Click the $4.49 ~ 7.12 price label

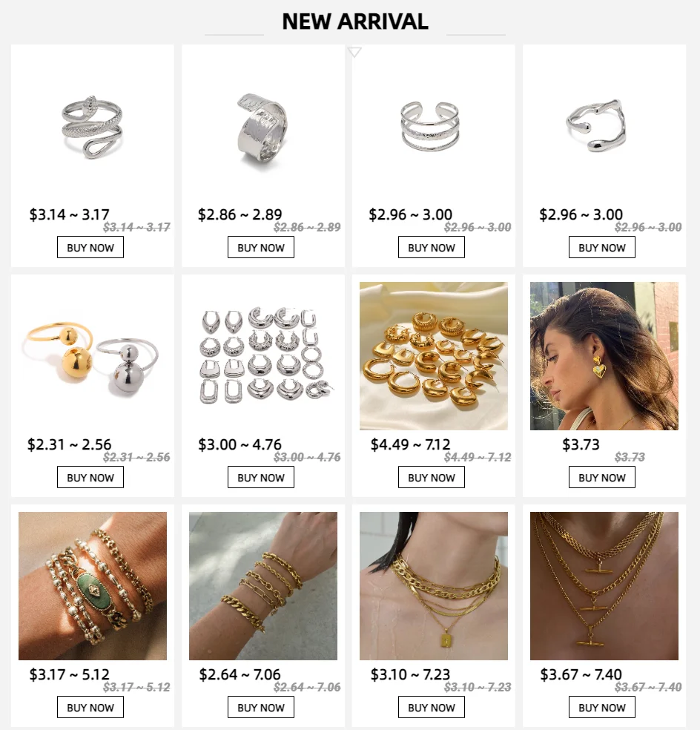[x=410, y=444]
